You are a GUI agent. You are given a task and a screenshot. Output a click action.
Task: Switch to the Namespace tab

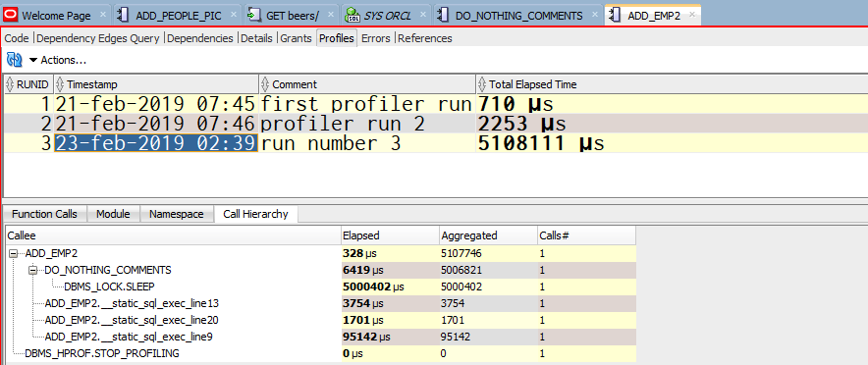click(177, 214)
